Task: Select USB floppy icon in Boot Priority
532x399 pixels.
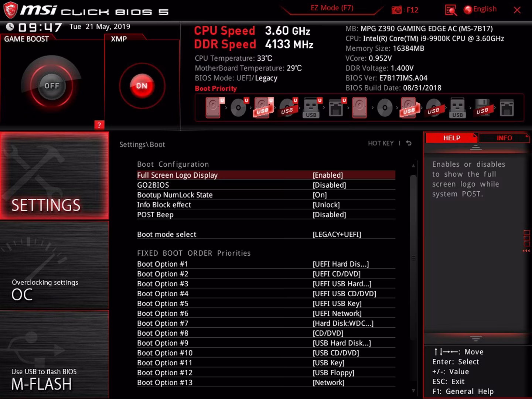Action: click(482, 108)
